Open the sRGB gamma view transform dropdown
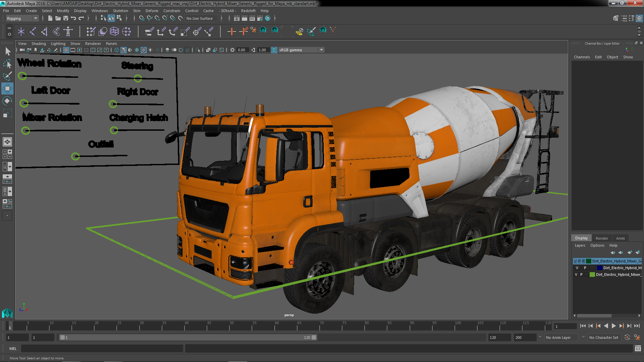This screenshot has height=362, width=644. 301,50
